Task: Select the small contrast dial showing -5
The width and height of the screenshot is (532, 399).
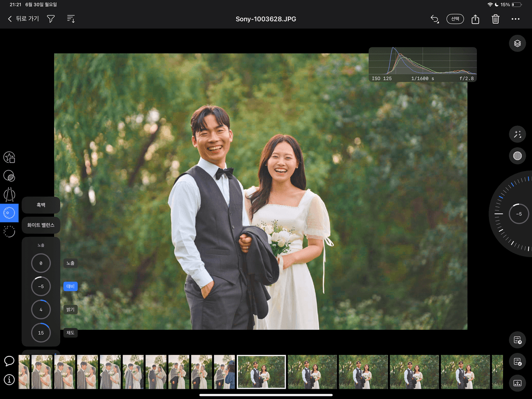Action: 41,286
